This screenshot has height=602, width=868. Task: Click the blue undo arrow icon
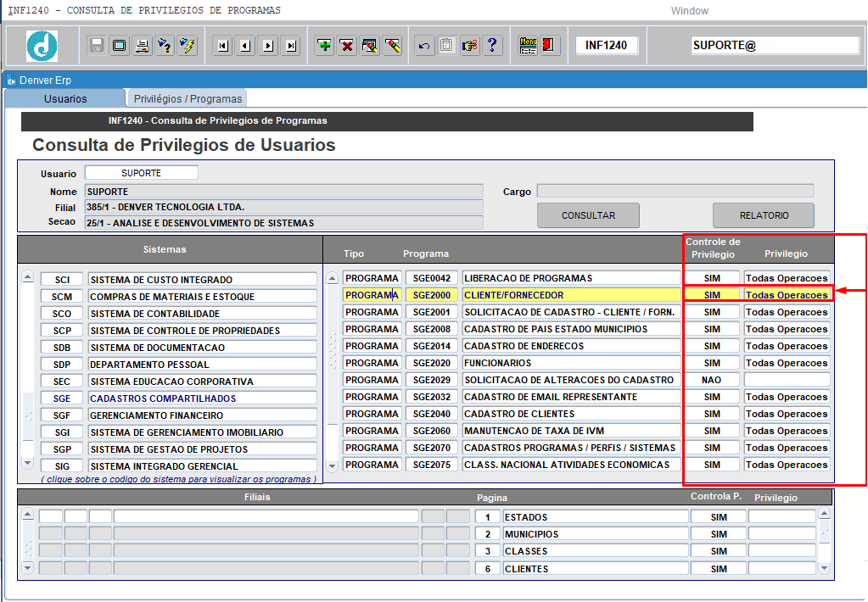click(424, 46)
